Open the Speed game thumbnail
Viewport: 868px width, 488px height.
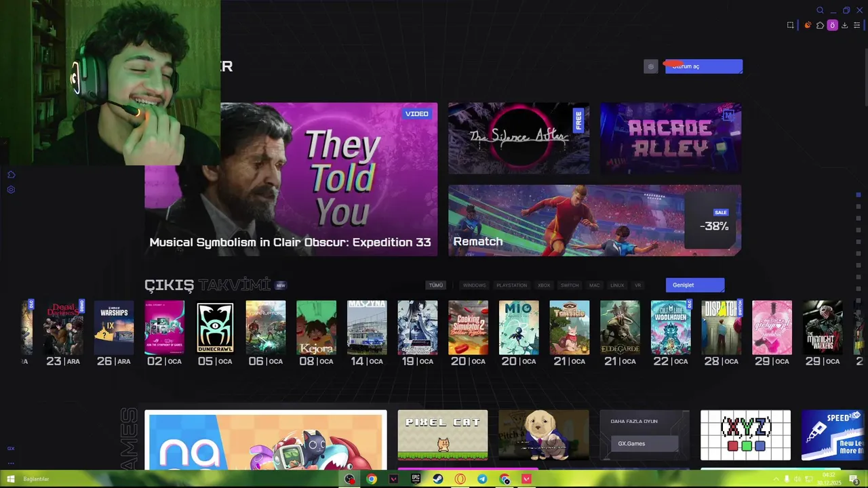[x=833, y=435]
